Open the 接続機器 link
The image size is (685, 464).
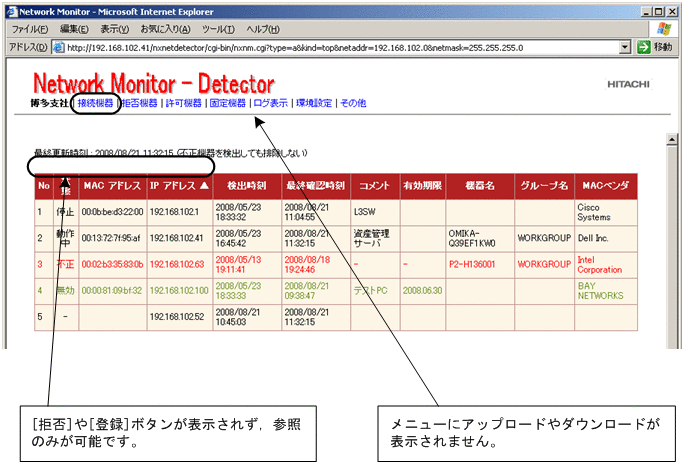point(95,103)
